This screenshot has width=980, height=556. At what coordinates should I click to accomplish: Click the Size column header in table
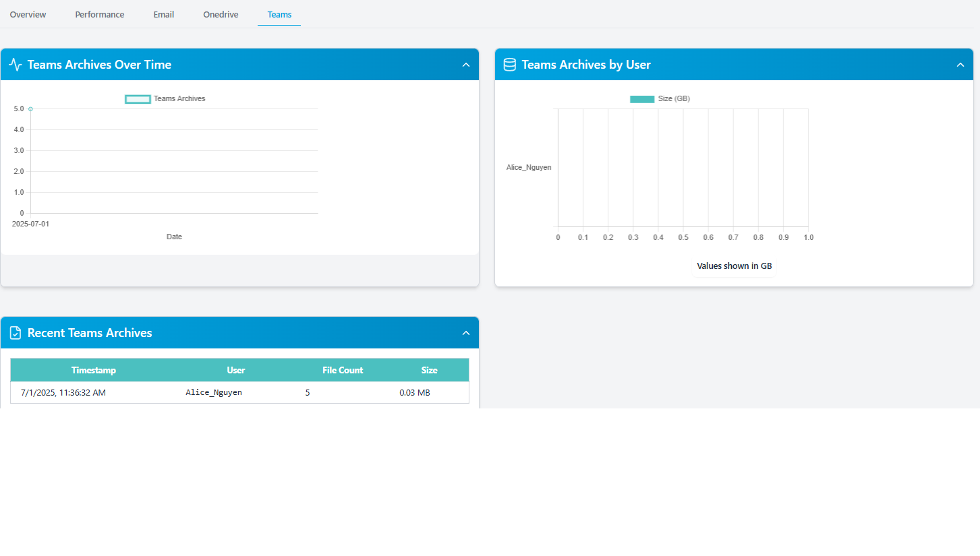click(x=429, y=370)
